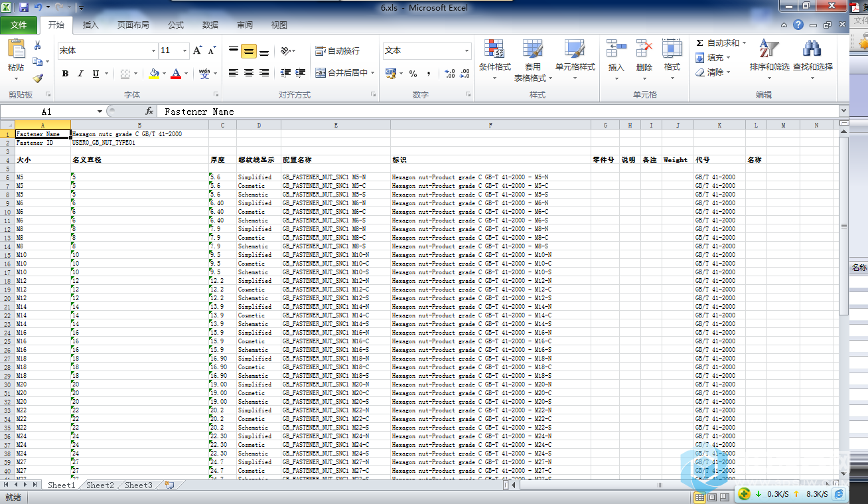Toggle Italic formatting
The height and width of the screenshot is (504, 868).
[x=80, y=74]
